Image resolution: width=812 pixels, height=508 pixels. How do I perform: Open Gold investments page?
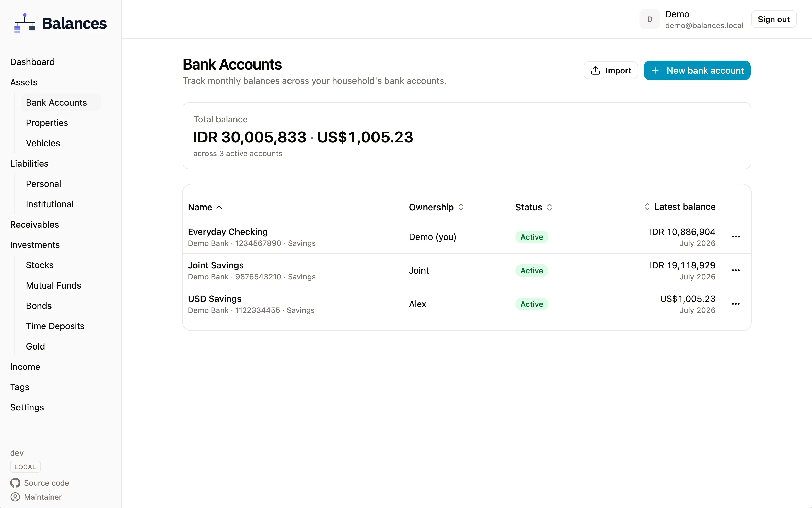(x=36, y=347)
